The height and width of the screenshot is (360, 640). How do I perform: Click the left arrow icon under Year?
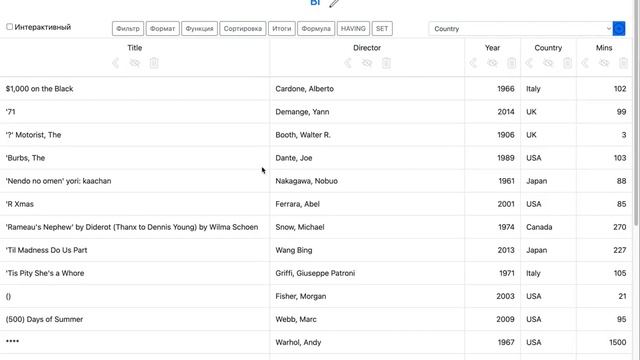[473, 63]
